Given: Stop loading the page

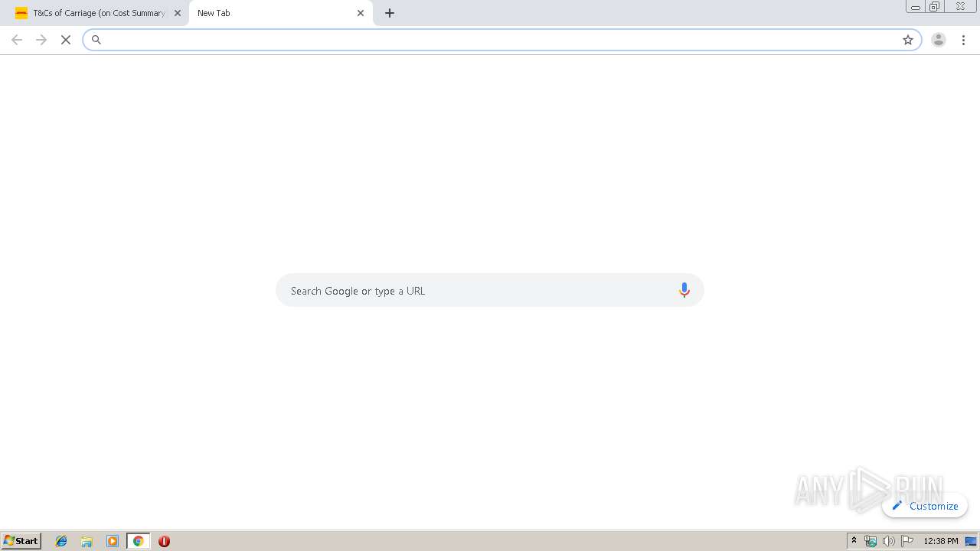Looking at the screenshot, I should 66,40.
